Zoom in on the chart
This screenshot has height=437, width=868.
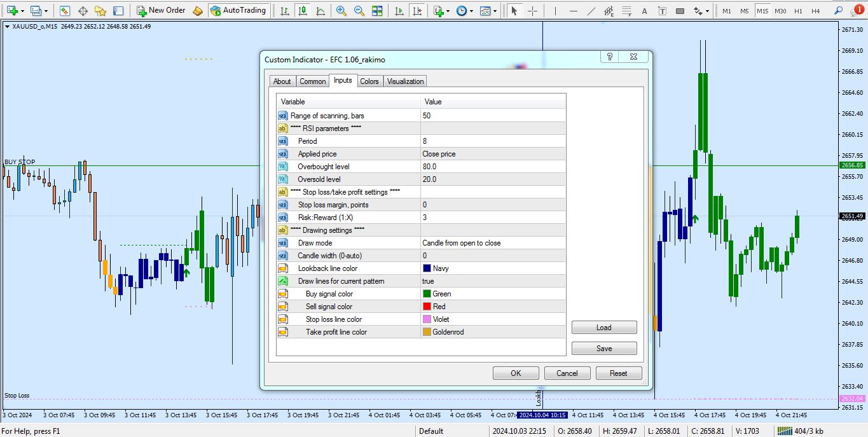341,11
